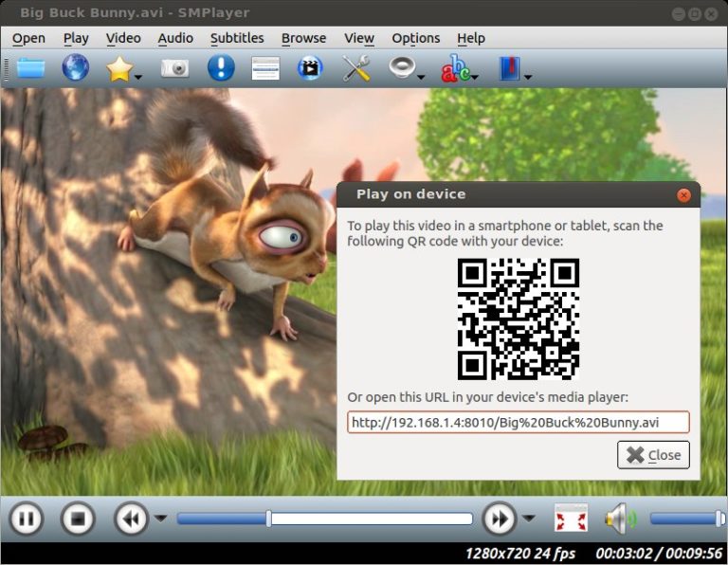The width and height of the screenshot is (728, 565).
Task: Open the View menu
Action: point(359,38)
